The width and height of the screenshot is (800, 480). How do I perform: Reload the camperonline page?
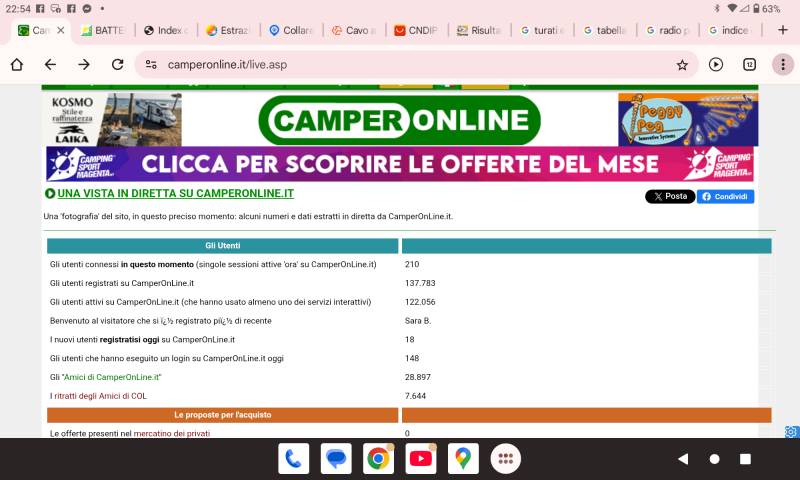coord(118,65)
